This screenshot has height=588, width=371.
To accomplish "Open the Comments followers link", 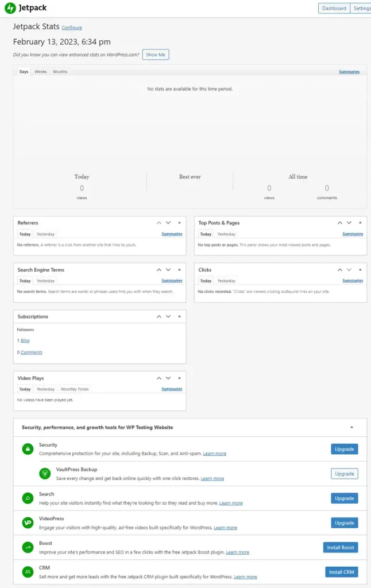I will 32,353.
